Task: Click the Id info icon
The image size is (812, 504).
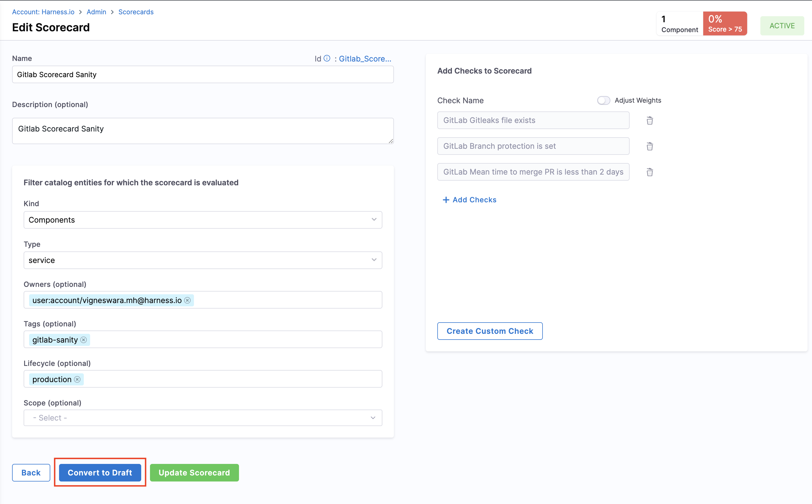Action: 327,58
